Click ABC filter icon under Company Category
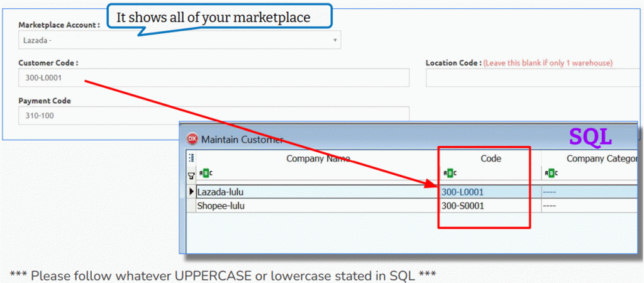 (551, 174)
